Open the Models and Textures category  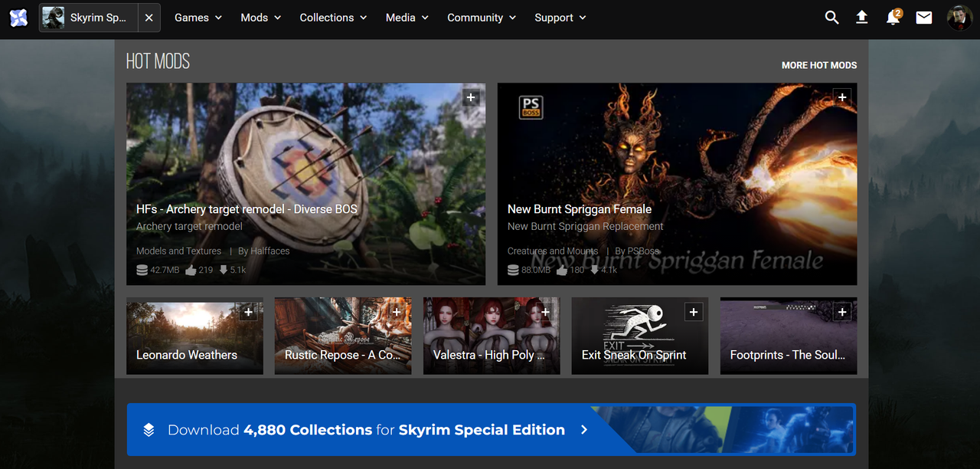coord(178,251)
